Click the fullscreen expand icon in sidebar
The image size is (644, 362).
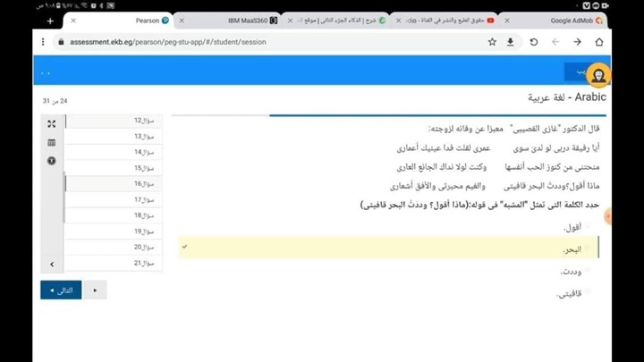pyautogui.click(x=52, y=123)
